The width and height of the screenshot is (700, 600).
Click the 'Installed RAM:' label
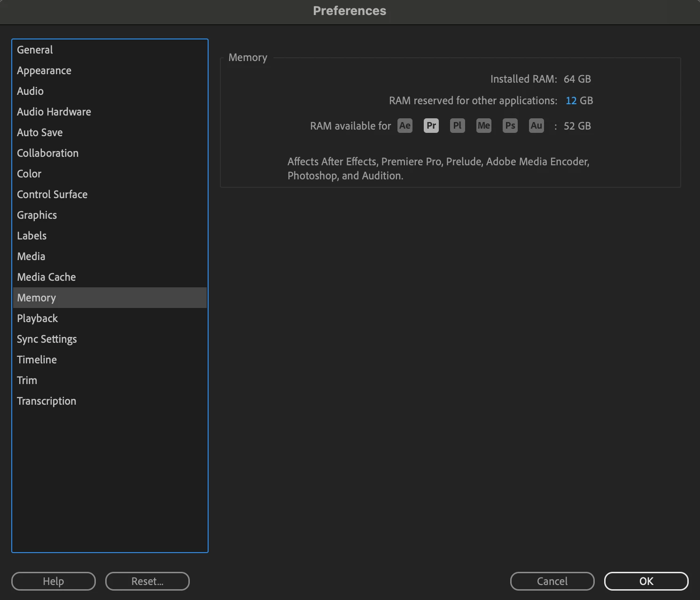point(524,79)
